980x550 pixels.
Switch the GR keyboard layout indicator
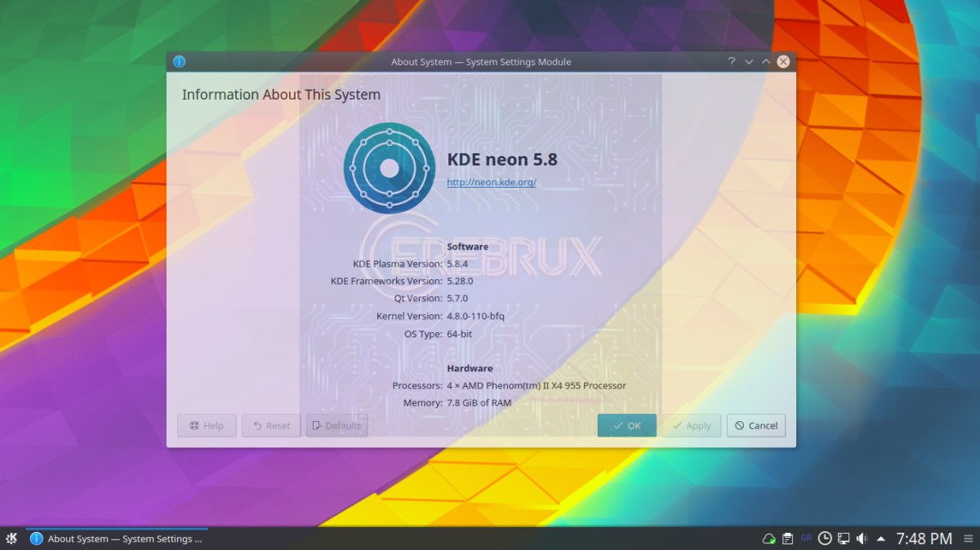point(806,539)
